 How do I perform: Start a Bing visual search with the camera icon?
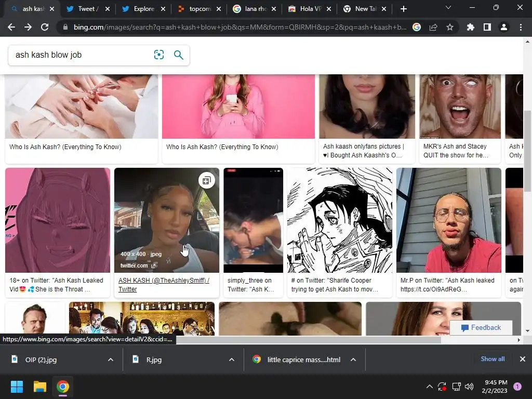click(x=159, y=55)
